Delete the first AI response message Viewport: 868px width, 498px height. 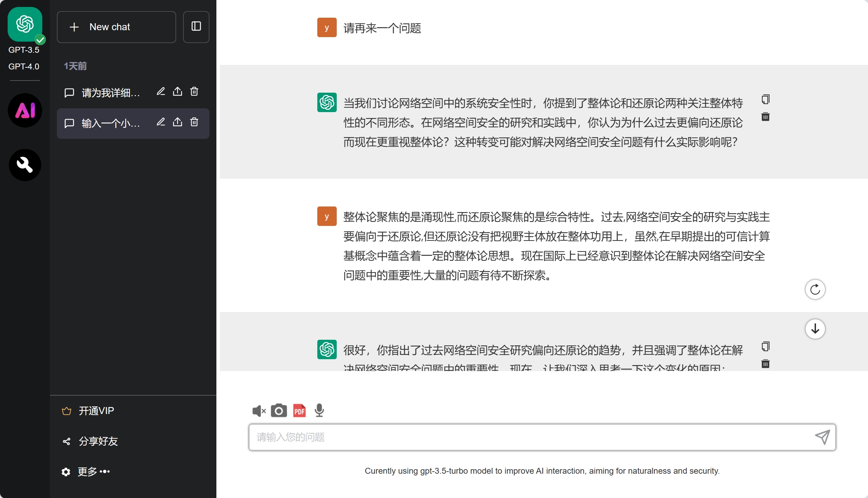click(765, 117)
